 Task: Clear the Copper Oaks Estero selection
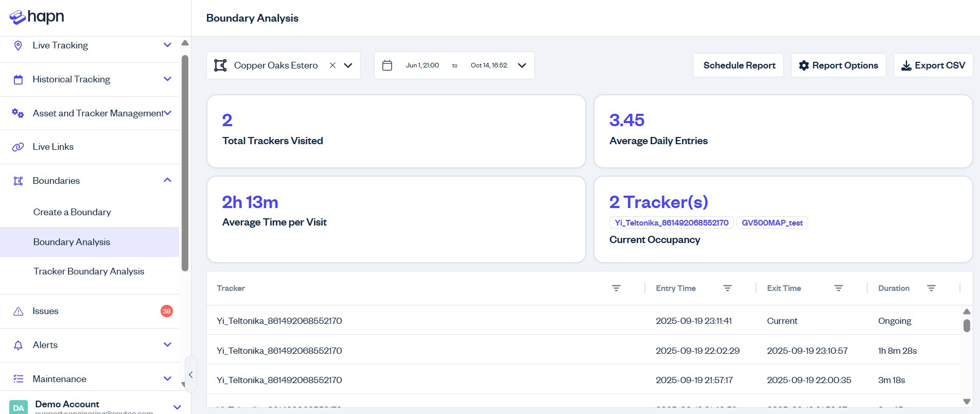tap(332, 65)
